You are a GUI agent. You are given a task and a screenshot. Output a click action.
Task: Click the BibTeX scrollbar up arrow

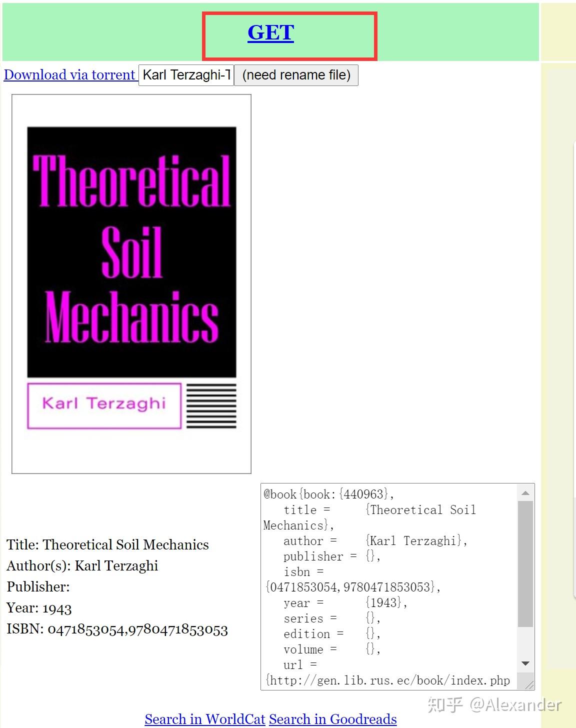(x=525, y=493)
